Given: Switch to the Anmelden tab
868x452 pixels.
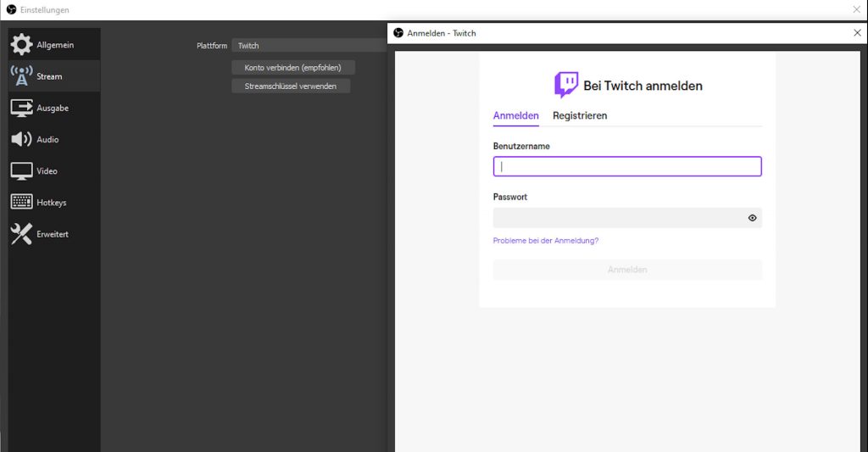Looking at the screenshot, I should pos(516,115).
